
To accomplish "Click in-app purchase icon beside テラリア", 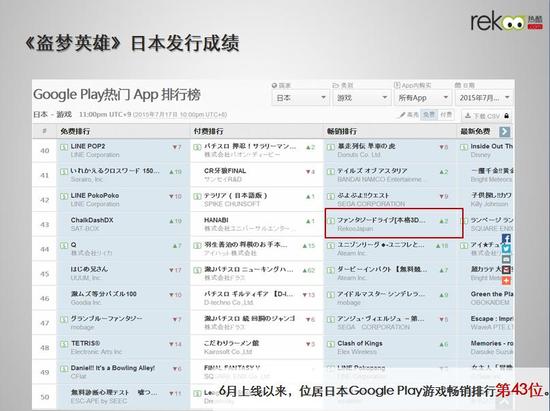I will pos(197,196).
